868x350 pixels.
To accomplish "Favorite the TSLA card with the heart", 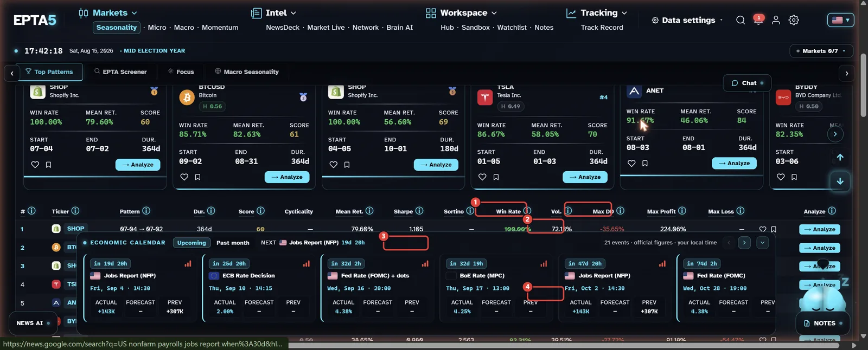I will point(482,177).
